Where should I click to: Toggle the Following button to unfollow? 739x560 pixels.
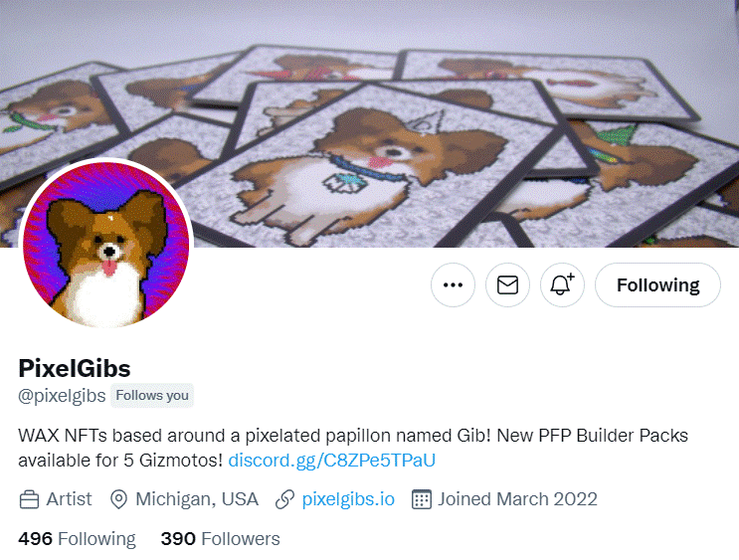pos(657,284)
